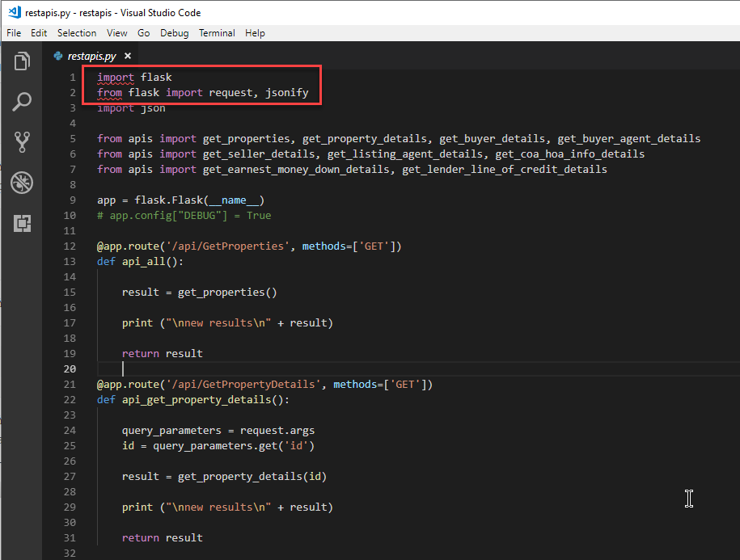The height and width of the screenshot is (560, 740).
Task: Open the Debug view in activity bar
Action: [22, 183]
